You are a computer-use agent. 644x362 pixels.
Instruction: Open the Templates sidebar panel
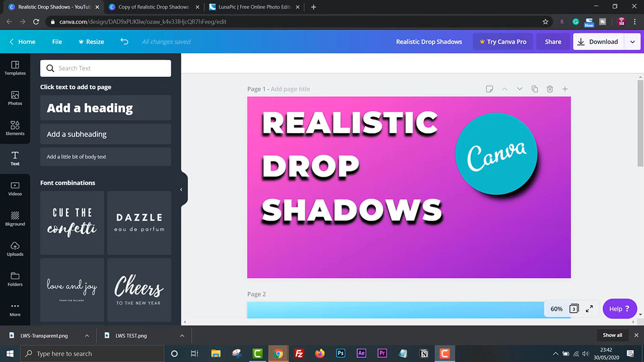tap(15, 68)
